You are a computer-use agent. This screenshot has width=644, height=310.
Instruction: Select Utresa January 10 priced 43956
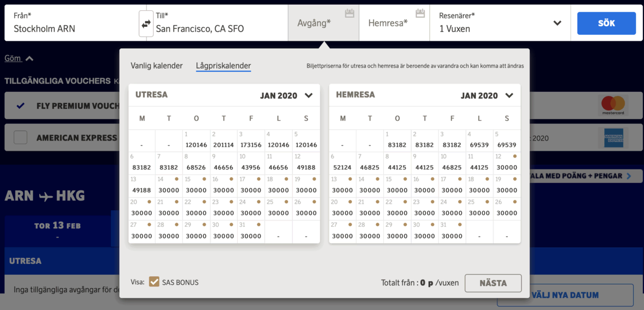[251, 163]
